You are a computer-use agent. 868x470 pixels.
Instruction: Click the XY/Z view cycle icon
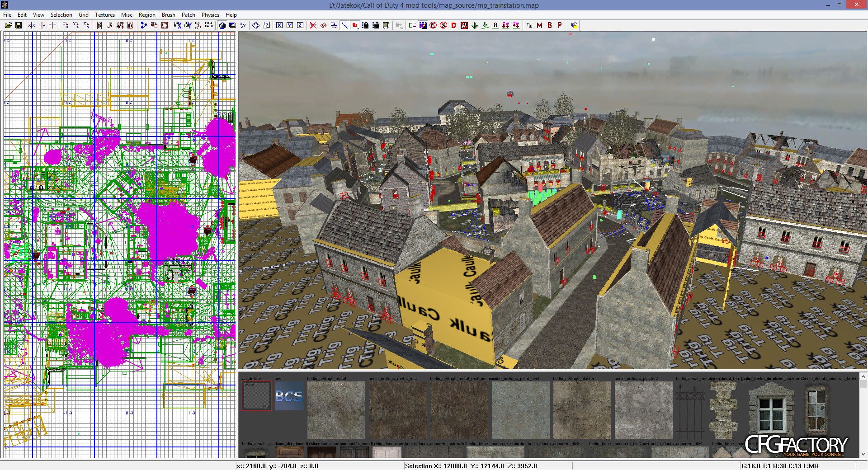(x=243, y=25)
